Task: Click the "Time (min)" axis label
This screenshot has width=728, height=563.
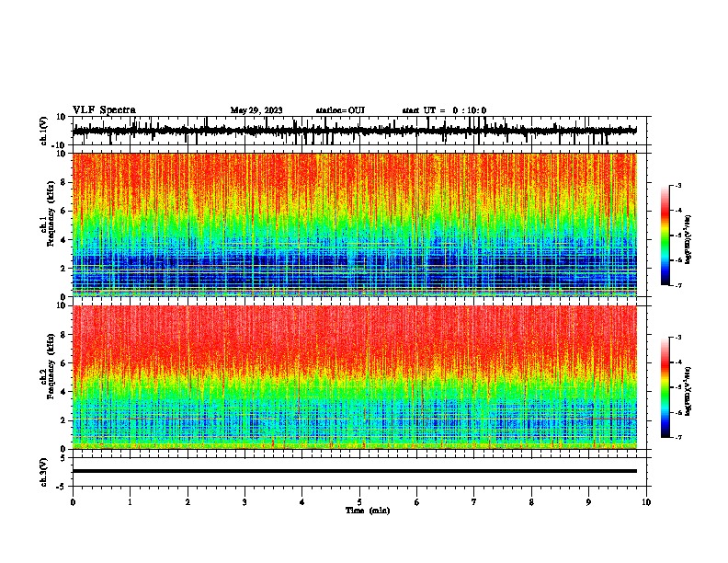Action: (368, 511)
